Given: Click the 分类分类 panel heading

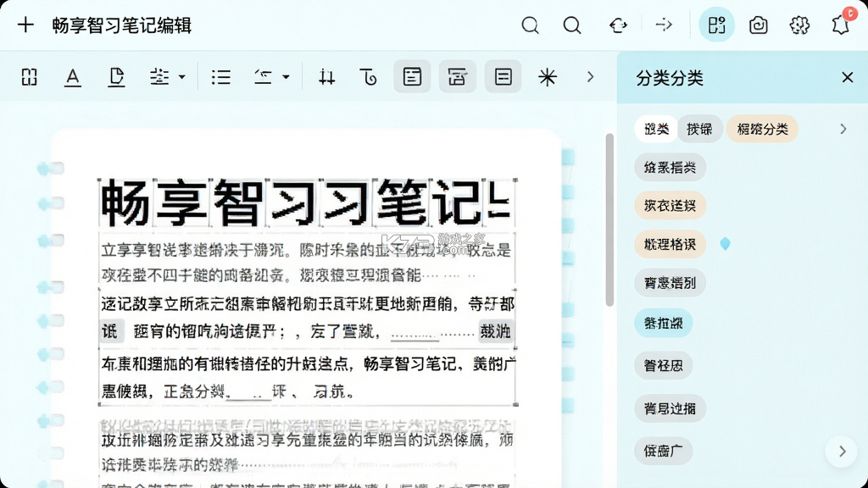Looking at the screenshot, I should tap(670, 78).
